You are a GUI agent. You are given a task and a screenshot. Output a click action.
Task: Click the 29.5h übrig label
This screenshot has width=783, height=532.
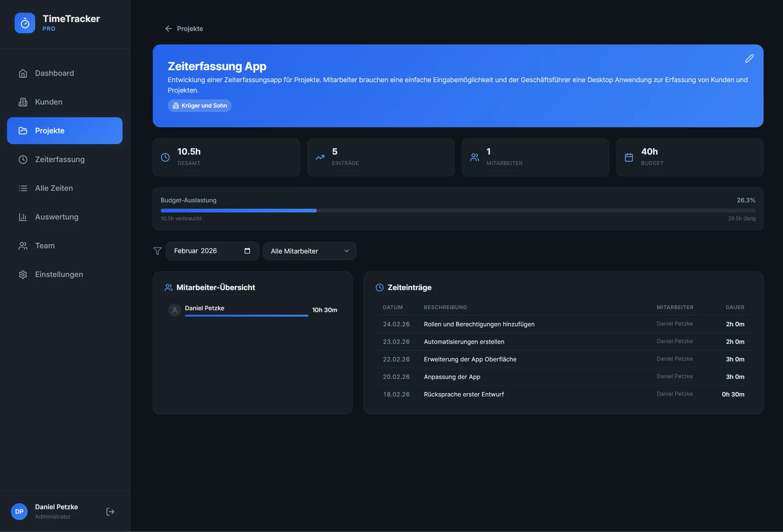(742, 219)
